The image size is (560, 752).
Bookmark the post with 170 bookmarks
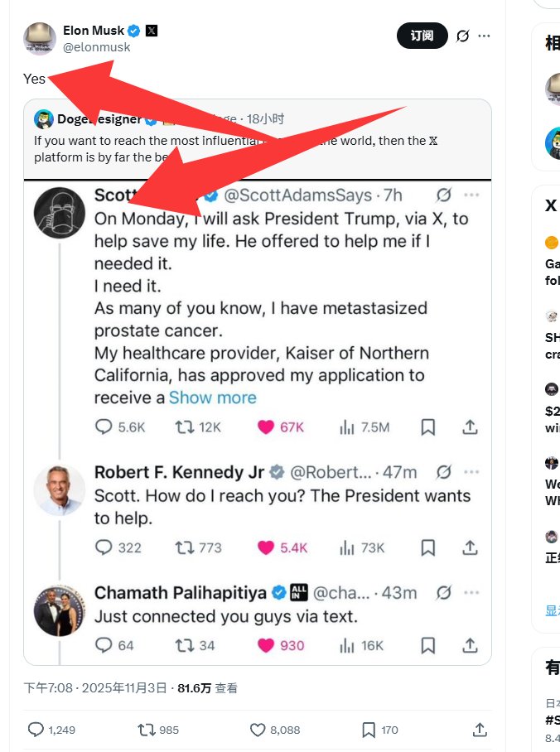(369, 730)
